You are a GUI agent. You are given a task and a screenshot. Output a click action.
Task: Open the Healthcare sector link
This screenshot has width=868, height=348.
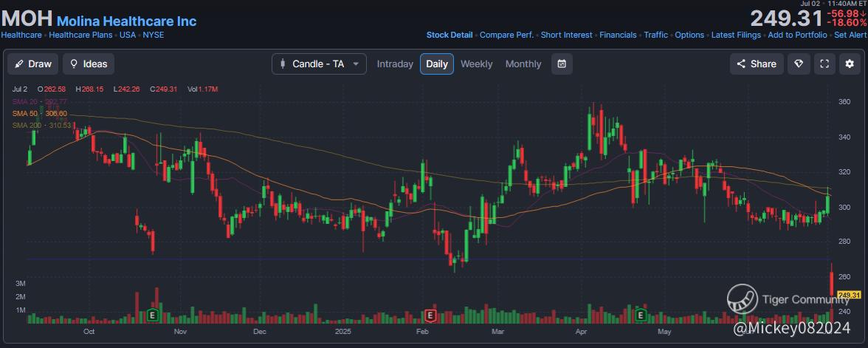point(21,35)
